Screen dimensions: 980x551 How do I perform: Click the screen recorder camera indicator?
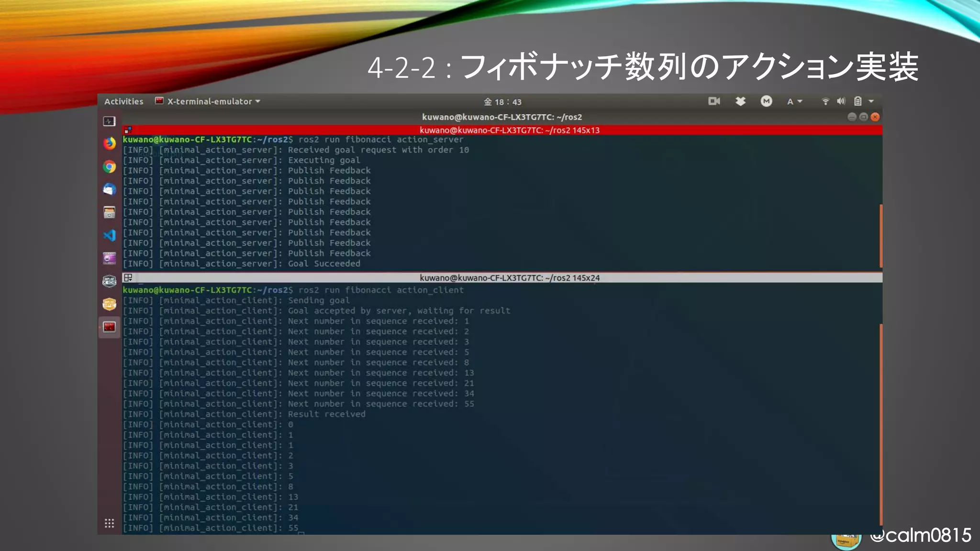[714, 101]
